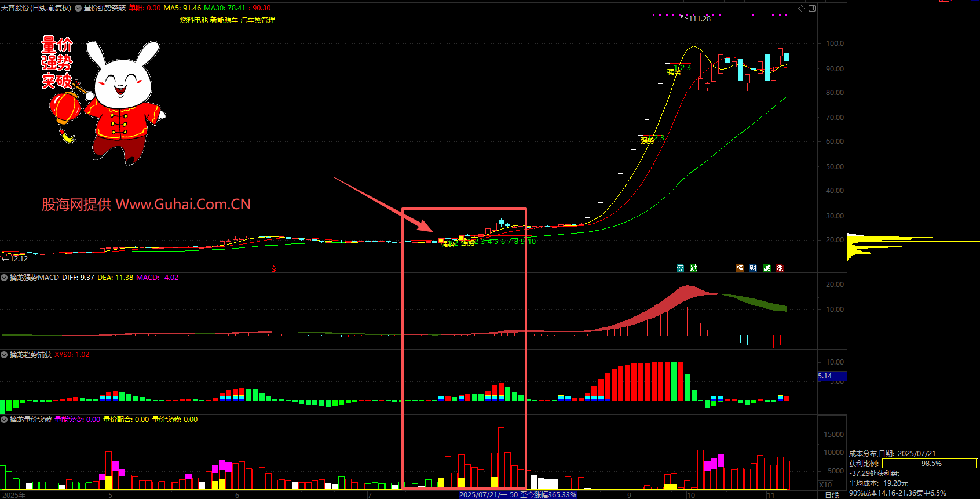Expand the 擒龙强势MACD indicator menu
The image size is (980, 499).
(x=4, y=278)
